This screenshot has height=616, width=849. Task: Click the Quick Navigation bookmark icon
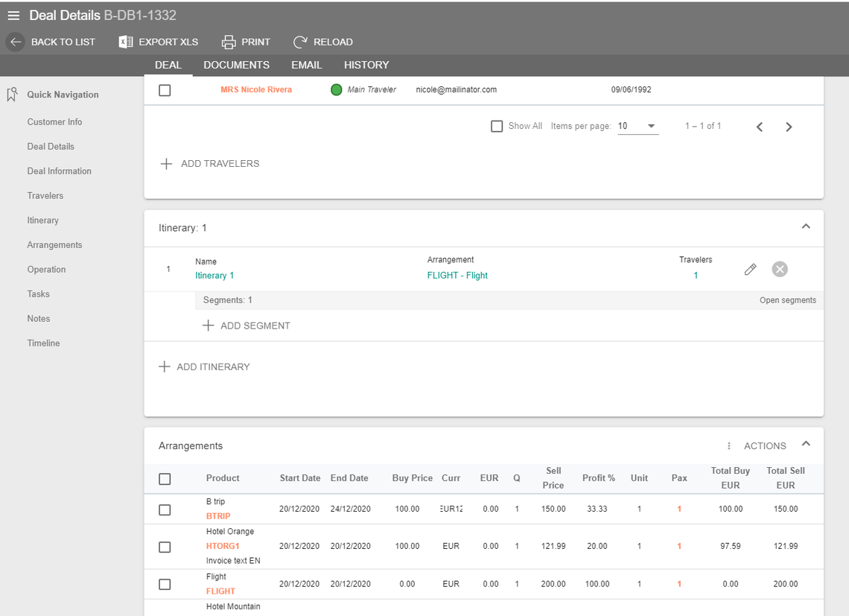tap(12, 95)
